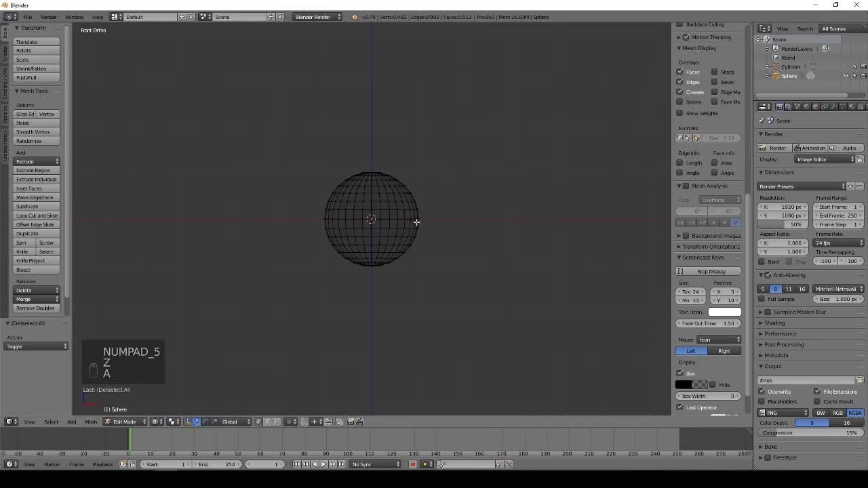Toggle the Overwrite output checkbox
This screenshot has height=488, width=868.
tap(762, 392)
